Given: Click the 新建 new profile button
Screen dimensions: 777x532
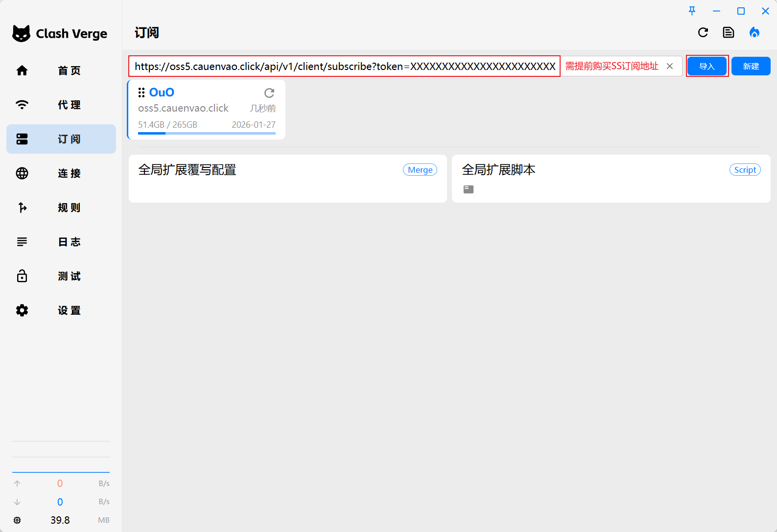Looking at the screenshot, I should click(x=751, y=66).
